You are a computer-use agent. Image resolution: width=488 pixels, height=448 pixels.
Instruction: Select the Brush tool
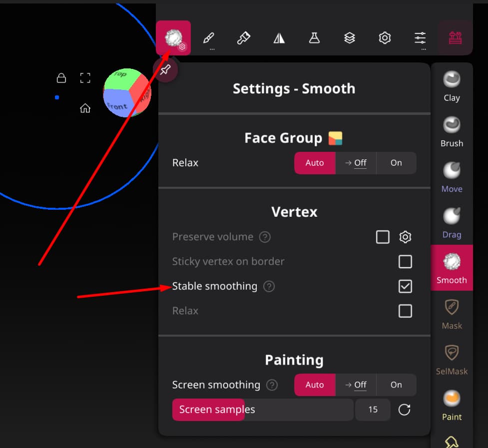(452, 131)
